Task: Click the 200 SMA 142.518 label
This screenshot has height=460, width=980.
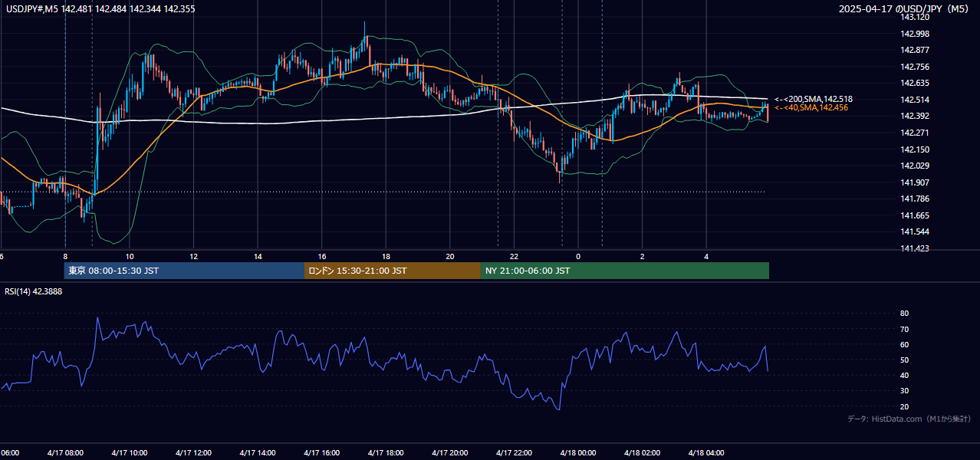Action: click(x=814, y=99)
